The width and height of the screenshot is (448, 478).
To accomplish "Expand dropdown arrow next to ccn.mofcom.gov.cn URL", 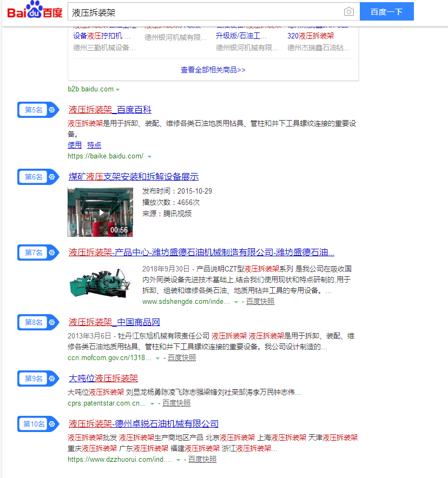I will 157,358.
